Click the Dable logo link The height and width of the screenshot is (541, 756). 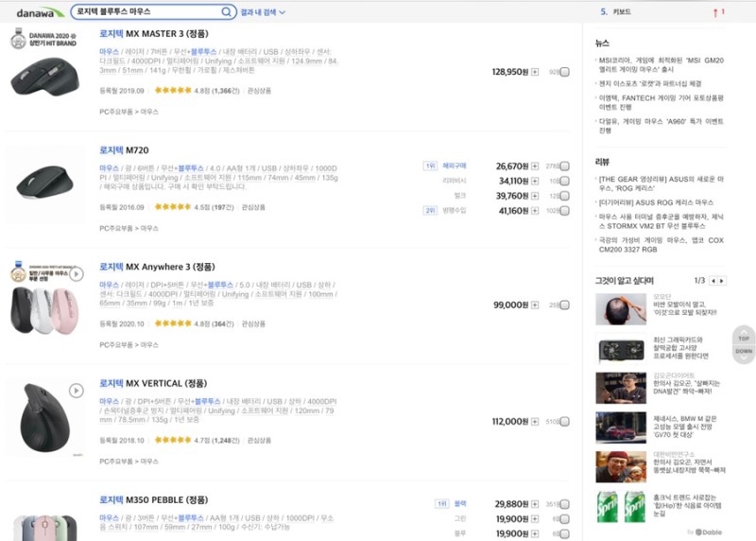click(708, 532)
